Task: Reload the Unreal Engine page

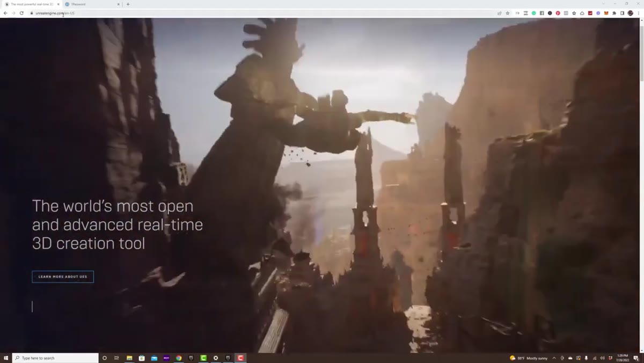Action: [21, 13]
